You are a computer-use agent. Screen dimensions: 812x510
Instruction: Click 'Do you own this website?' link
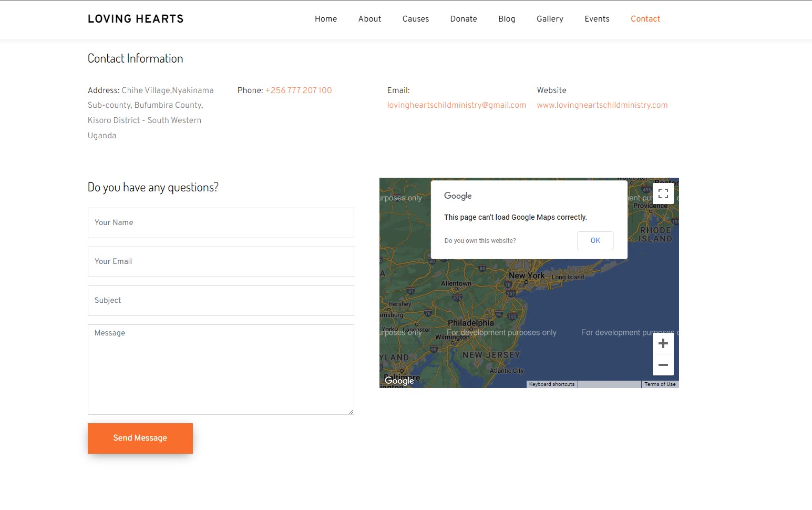click(480, 241)
